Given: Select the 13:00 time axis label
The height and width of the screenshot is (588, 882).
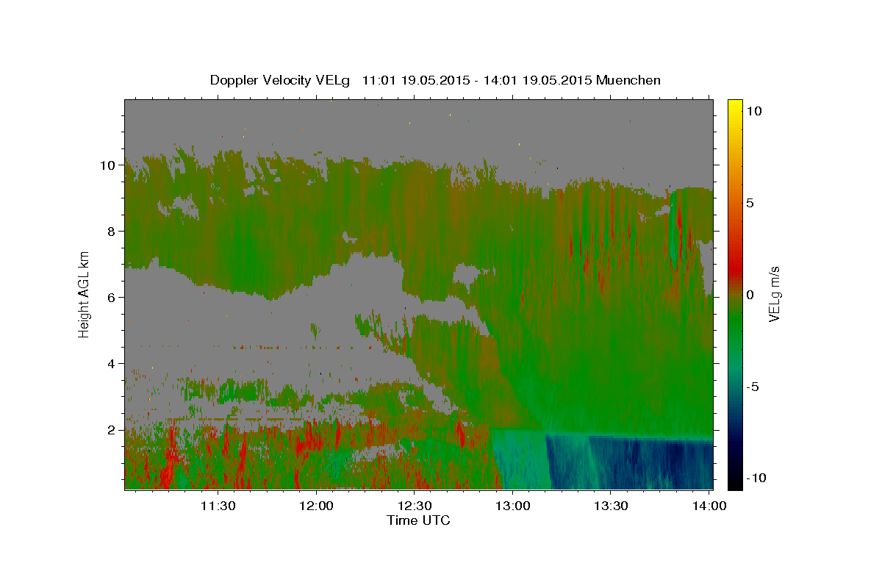Looking at the screenshot, I should tap(513, 506).
